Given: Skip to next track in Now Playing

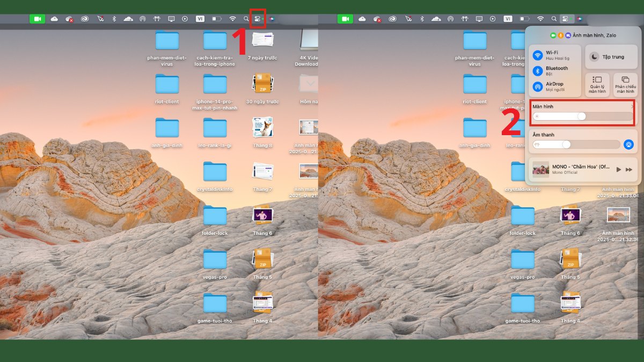Looking at the screenshot, I should click(x=629, y=169).
